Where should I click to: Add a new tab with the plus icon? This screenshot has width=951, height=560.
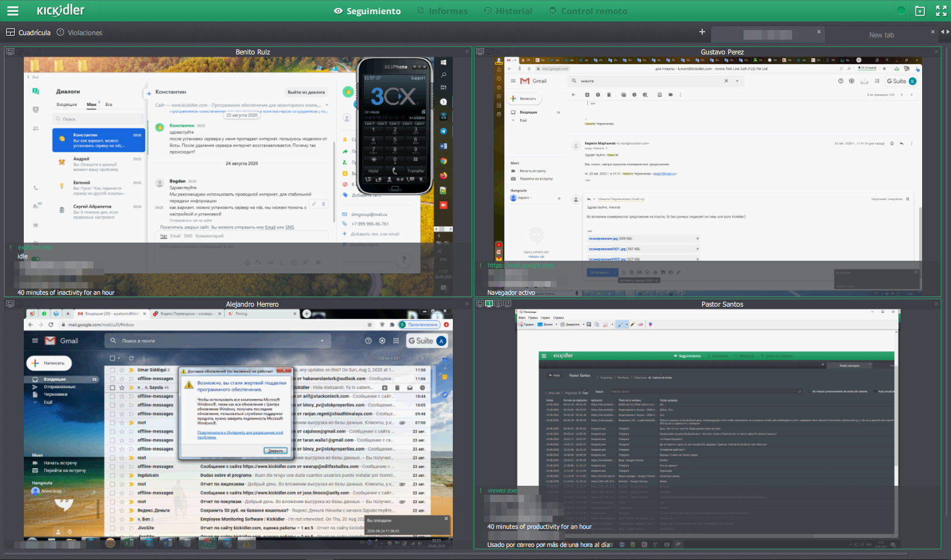tap(702, 32)
